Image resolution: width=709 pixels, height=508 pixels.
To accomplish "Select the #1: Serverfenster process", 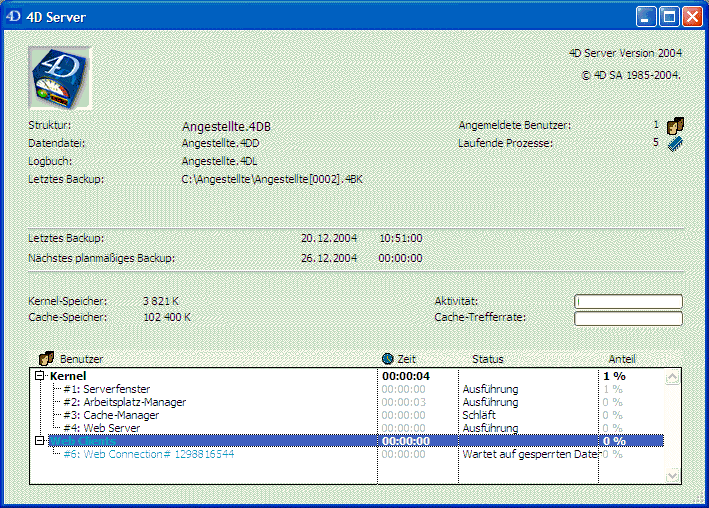I will tap(107, 389).
